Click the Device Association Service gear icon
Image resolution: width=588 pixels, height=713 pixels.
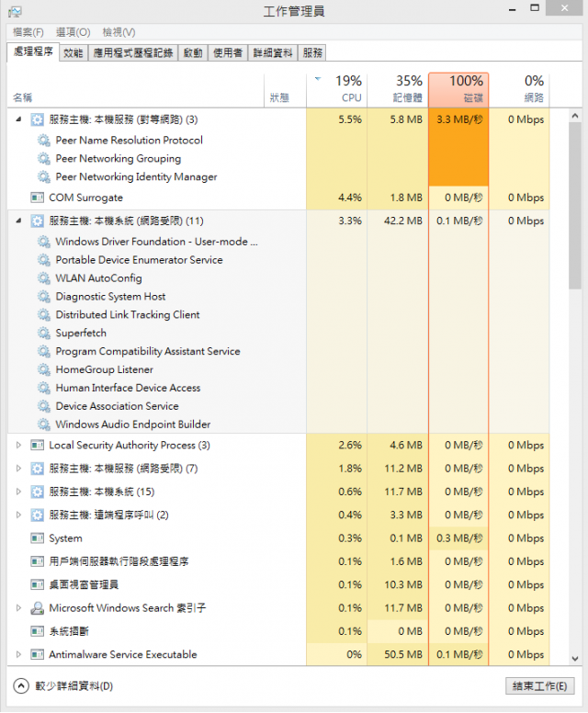tap(44, 406)
